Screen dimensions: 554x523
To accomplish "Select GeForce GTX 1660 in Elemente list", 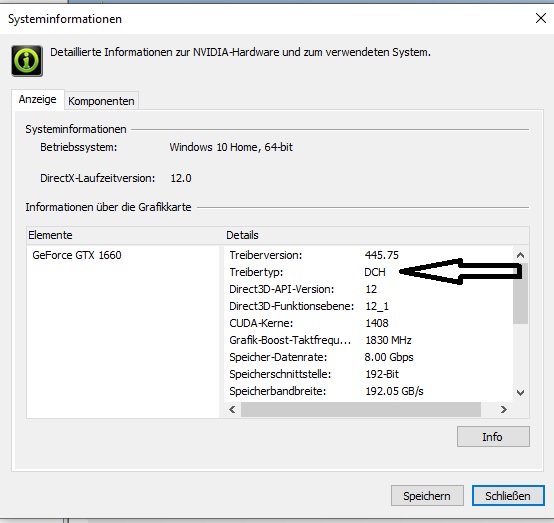I will (77, 255).
